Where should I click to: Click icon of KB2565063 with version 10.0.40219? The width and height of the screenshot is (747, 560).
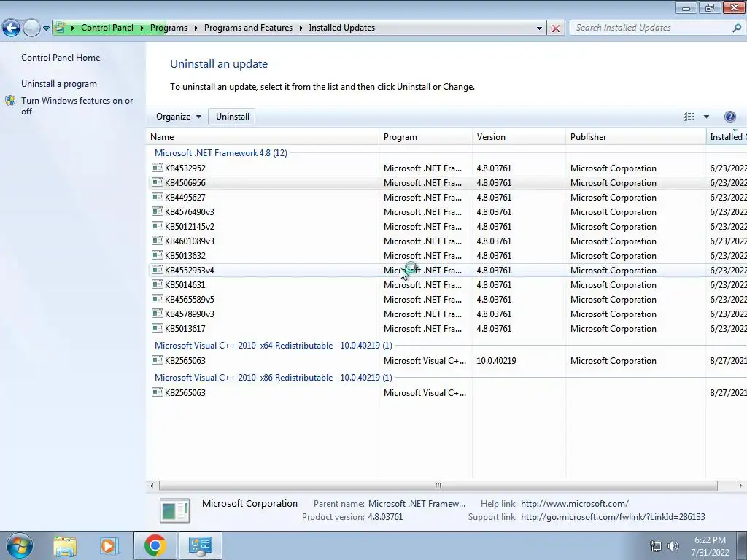pos(158,360)
